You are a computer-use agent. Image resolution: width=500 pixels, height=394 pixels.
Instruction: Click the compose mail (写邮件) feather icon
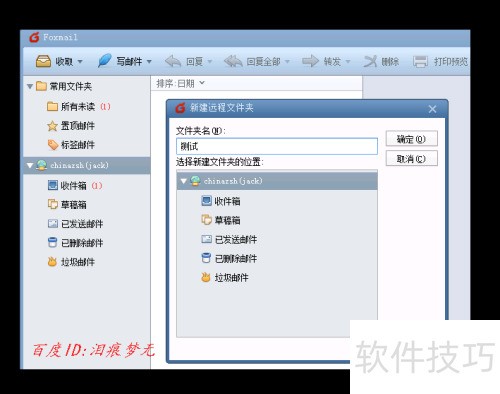pos(105,61)
